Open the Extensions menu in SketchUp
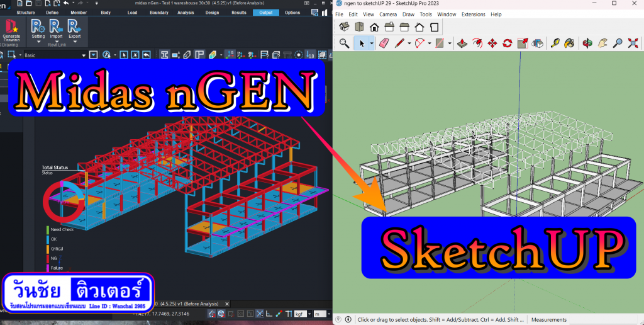 473,14
